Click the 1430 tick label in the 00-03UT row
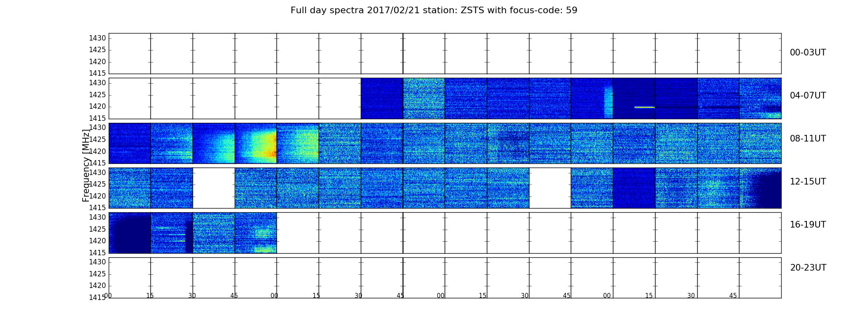Screen dimensions: 868x331 point(98,38)
